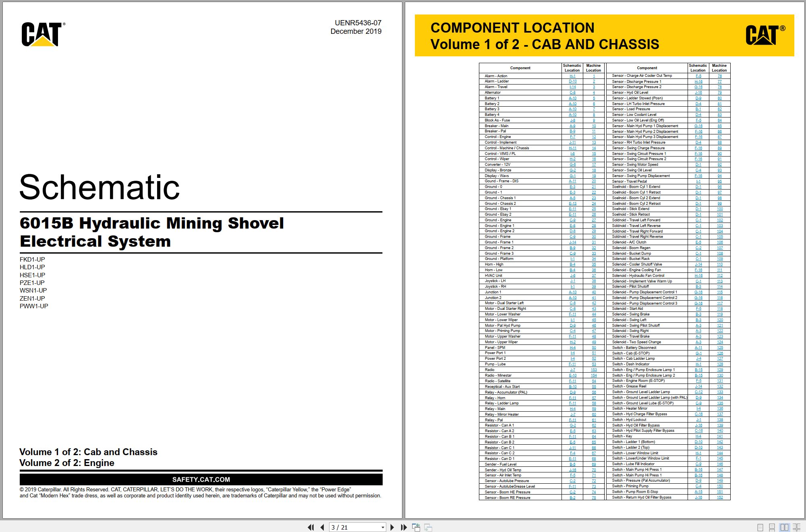Jump to the last page
This screenshot has width=806, height=532.
(404, 527)
